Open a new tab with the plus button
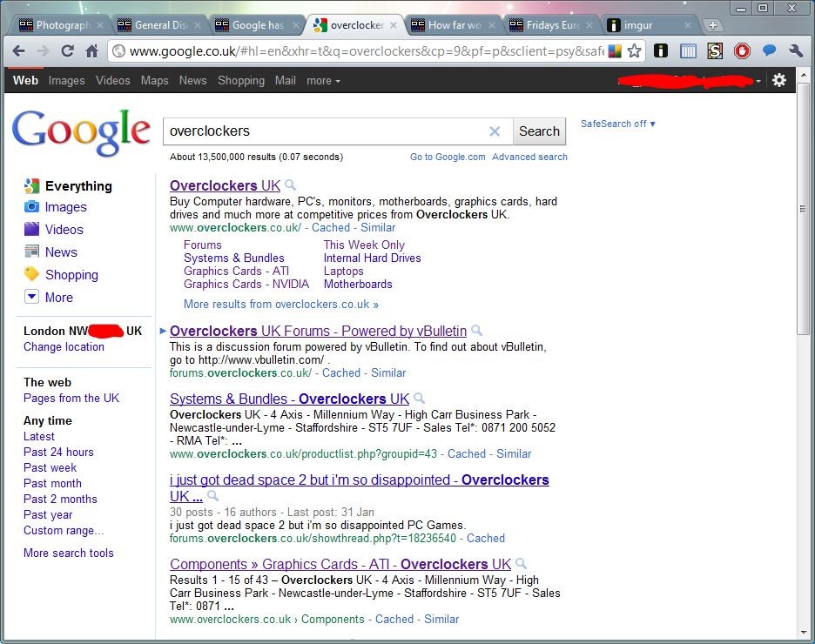The height and width of the screenshot is (644, 815). [x=712, y=25]
